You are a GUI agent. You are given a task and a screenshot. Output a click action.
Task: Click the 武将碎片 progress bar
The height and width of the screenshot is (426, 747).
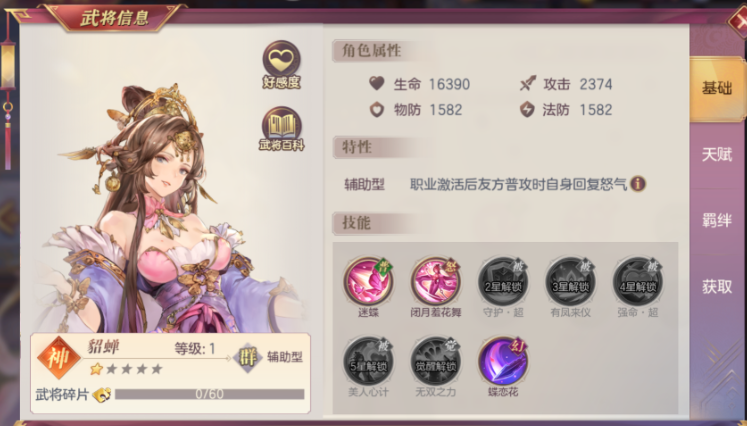pyautogui.click(x=210, y=394)
